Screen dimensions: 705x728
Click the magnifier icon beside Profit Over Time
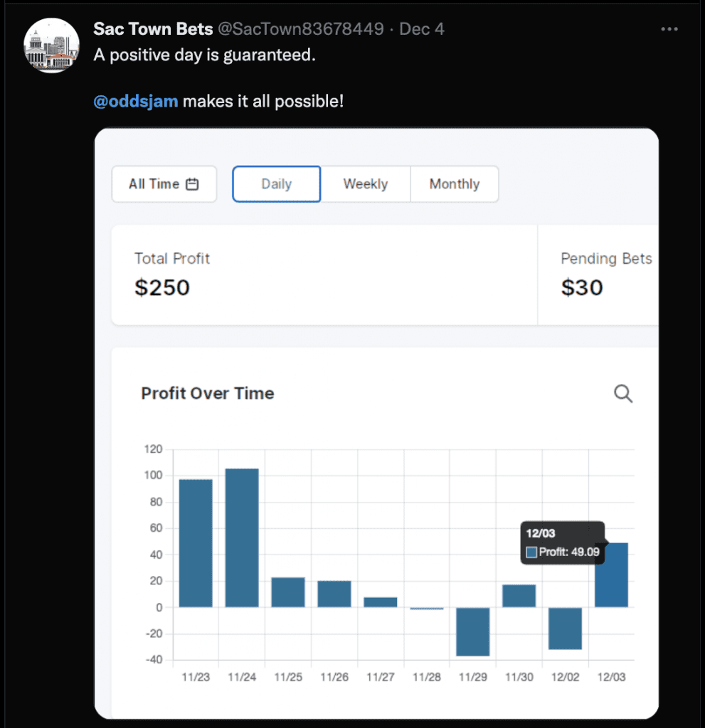[x=623, y=394]
